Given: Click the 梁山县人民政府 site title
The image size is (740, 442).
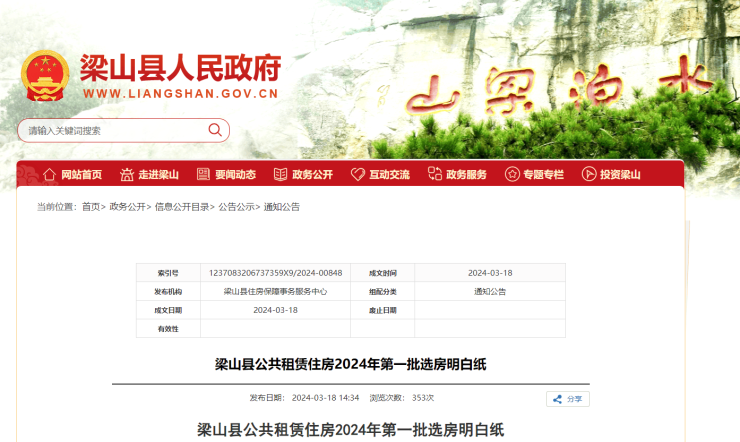Looking at the screenshot, I should pos(180,68).
